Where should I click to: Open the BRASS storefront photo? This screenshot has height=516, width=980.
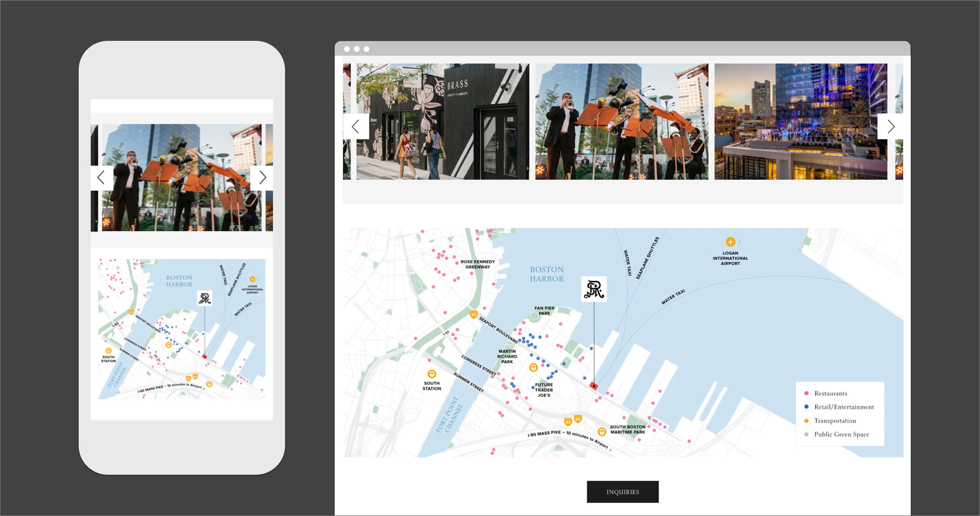442,122
